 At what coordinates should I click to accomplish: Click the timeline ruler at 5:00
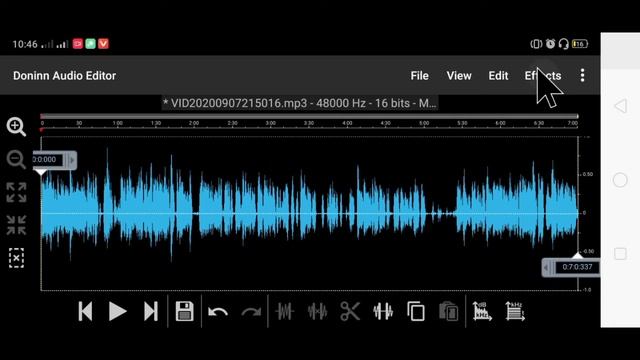424,123
